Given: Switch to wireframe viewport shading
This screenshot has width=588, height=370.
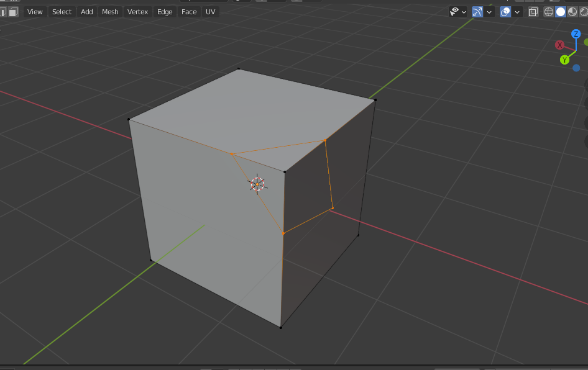Looking at the screenshot, I should (x=549, y=12).
